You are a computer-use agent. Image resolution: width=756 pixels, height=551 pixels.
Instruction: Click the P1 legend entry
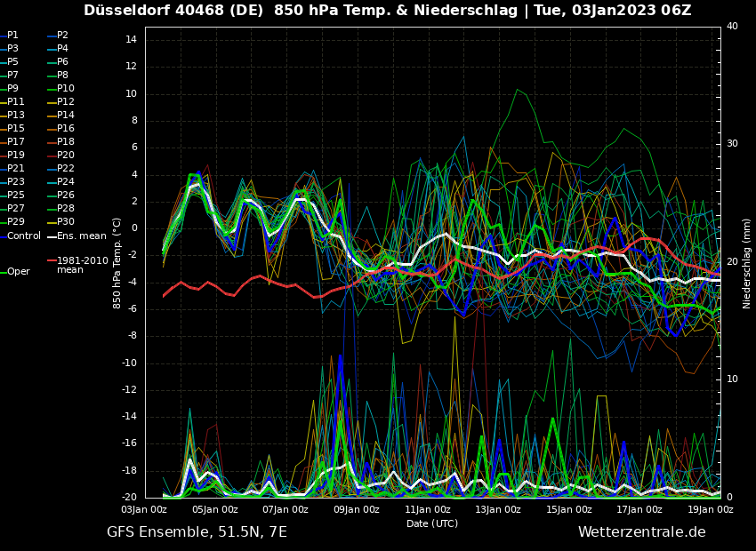click(12, 36)
